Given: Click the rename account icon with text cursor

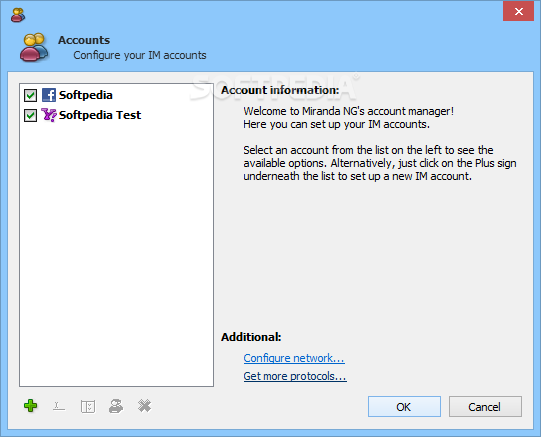Looking at the screenshot, I should tap(59, 406).
